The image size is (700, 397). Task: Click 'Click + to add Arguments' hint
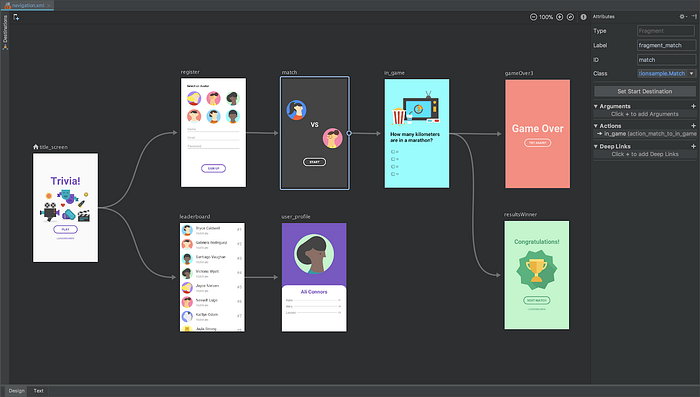[x=645, y=114]
